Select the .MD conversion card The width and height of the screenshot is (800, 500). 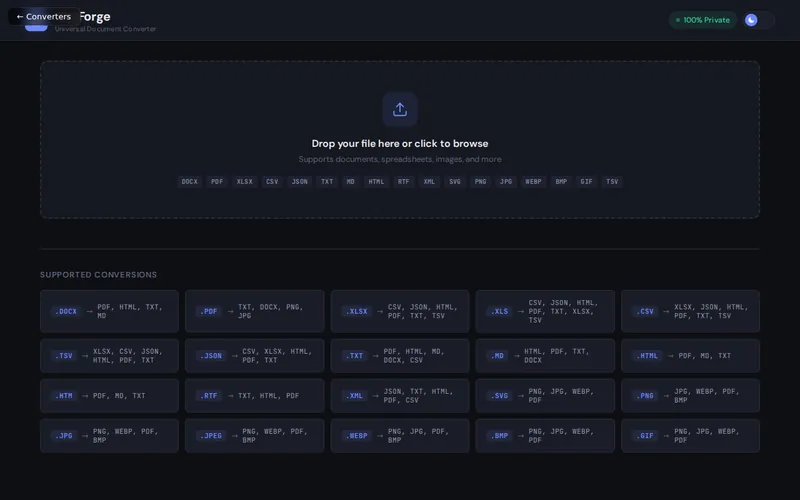(545, 356)
